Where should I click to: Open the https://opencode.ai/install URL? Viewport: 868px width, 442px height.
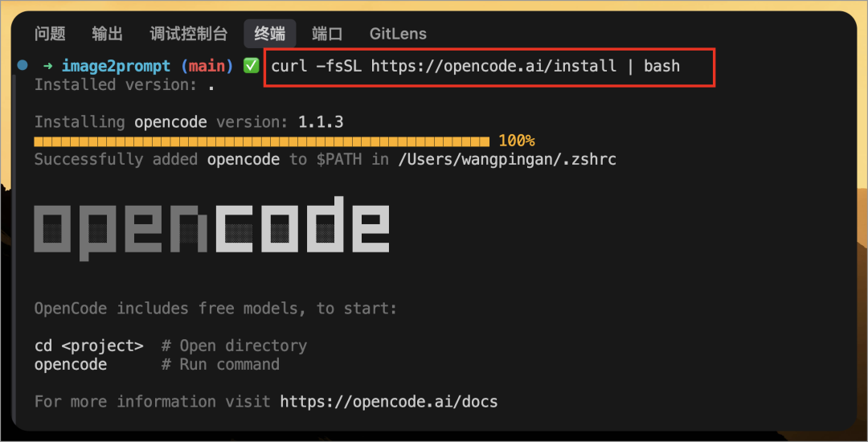(x=493, y=67)
